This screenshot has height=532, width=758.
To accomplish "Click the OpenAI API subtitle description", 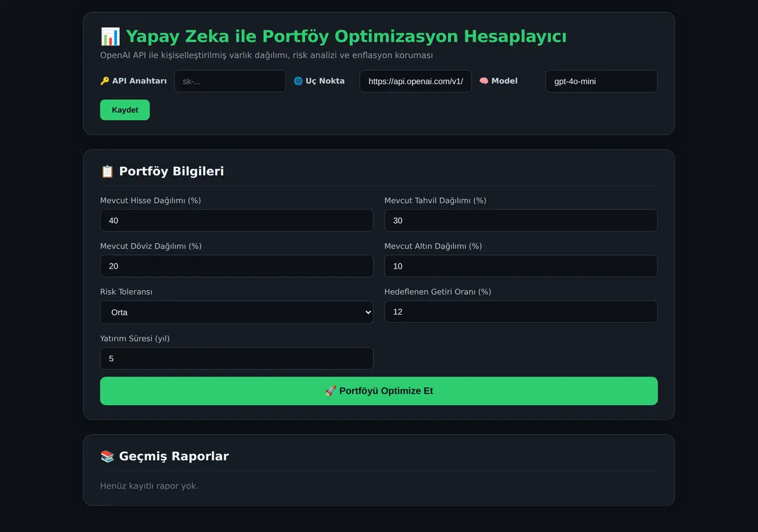I will [x=266, y=56].
